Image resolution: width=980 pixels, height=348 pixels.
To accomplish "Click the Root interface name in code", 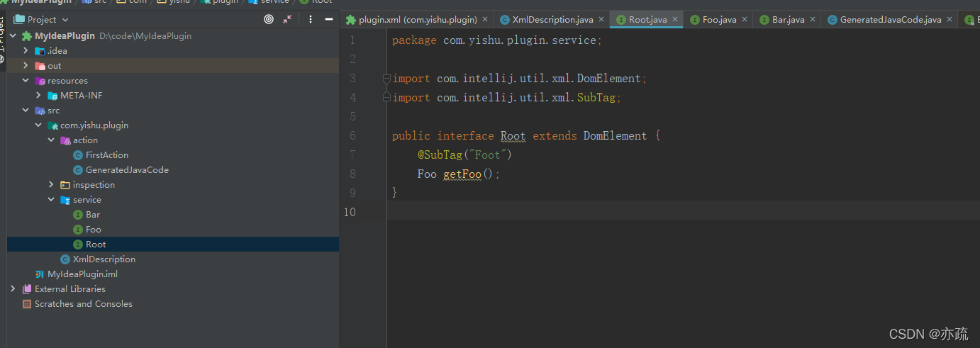I will pyautogui.click(x=513, y=136).
